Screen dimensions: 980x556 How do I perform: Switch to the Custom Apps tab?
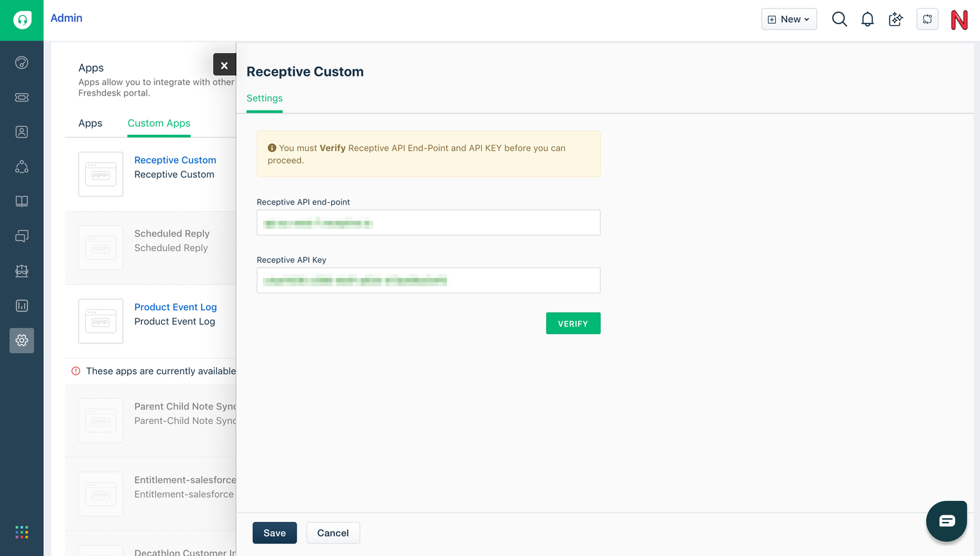point(158,123)
